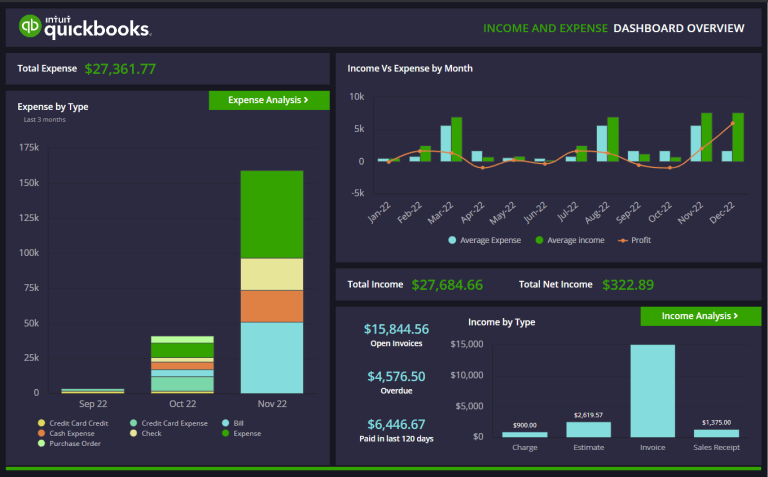Expand the chevron on Expense Analysis
Image resolution: width=768 pixels, height=477 pixels.
click(305, 100)
